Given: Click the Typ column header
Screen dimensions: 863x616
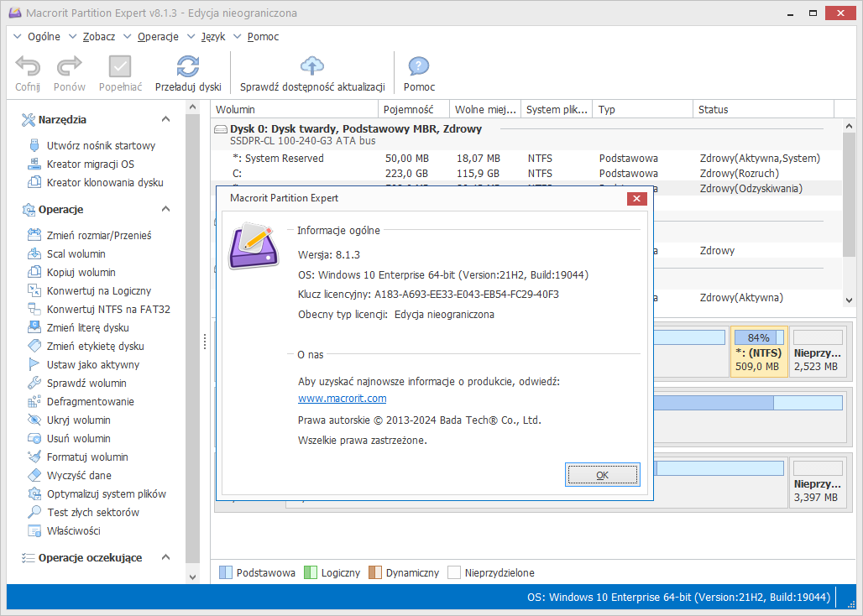Looking at the screenshot, I should tap(643, 109).
